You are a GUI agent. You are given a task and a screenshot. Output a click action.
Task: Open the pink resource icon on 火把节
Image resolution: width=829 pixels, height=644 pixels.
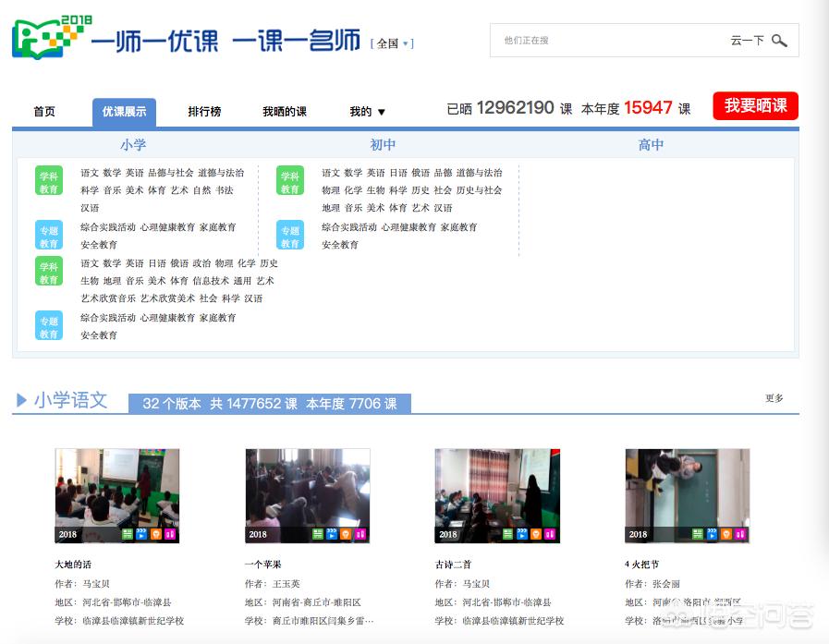(x=740, y=533)
